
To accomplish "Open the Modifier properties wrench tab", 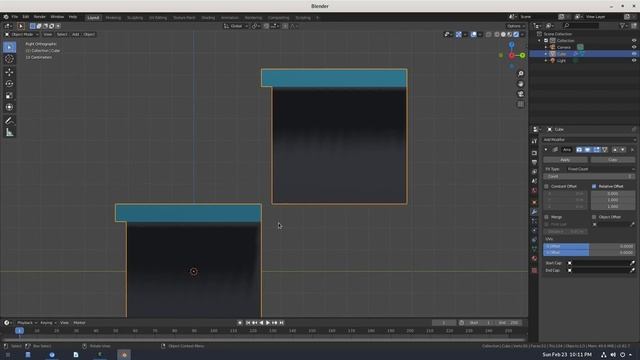I will click(534, 212).
